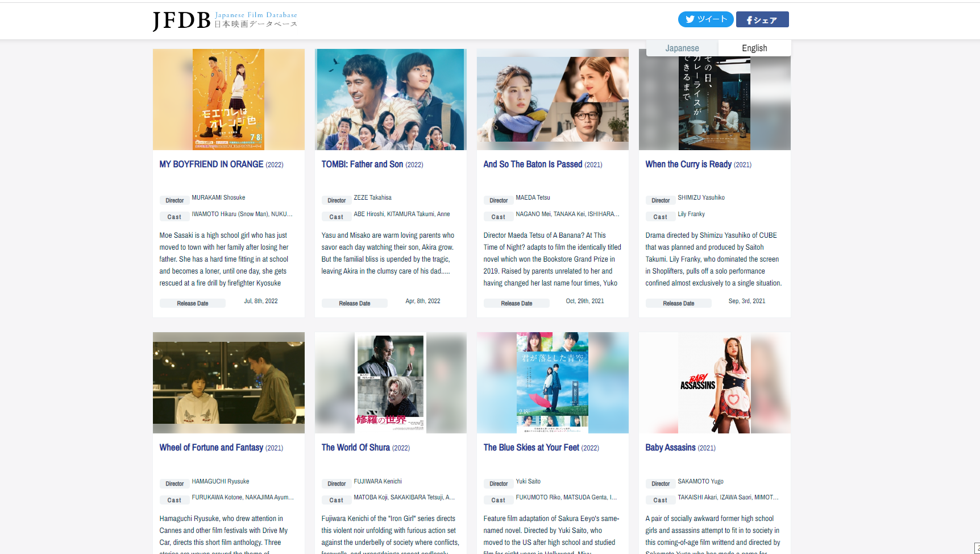The width and height of the screenshot is (980, 554).
Task: Open Baby Assassins poster image
Action: (715, 383)
